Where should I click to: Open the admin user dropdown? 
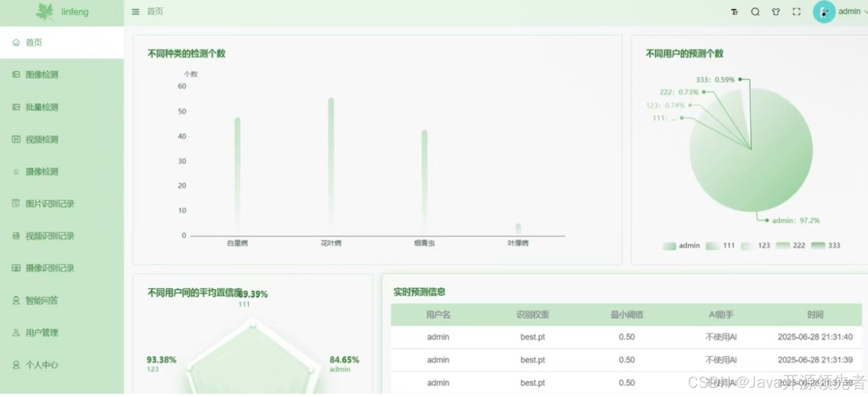(x=853, y=11)
